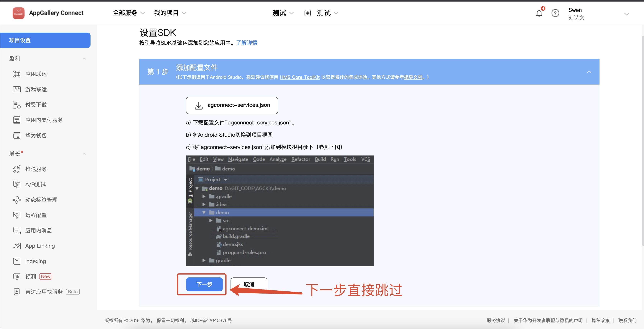The height and width of the screenshot is (329, 644).
Task: Click the 动态标签管理 icon
Action: point(17,200)
